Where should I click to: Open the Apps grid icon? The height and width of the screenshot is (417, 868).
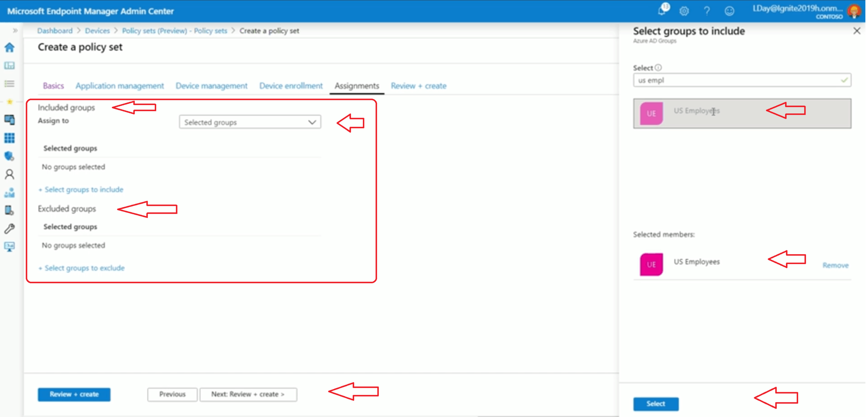point(9,138)
